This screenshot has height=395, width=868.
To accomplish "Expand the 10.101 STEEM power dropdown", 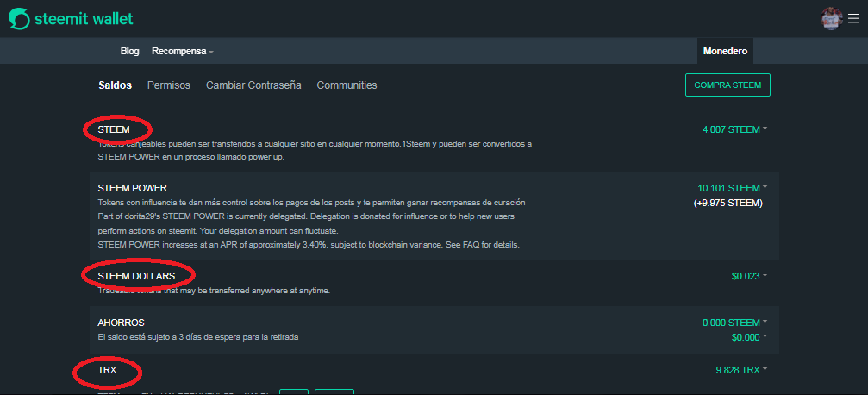I will pyautogui.click(x=733, y=188).
